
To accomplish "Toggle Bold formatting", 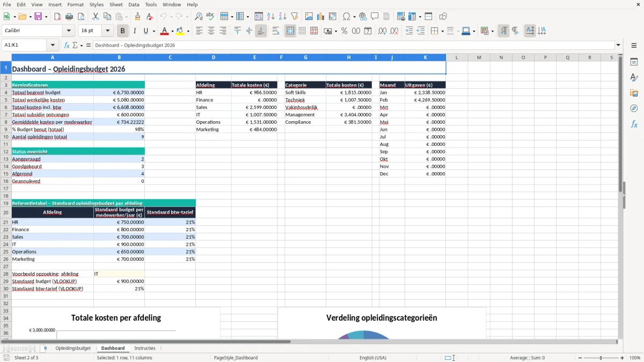I will (122, 31).
